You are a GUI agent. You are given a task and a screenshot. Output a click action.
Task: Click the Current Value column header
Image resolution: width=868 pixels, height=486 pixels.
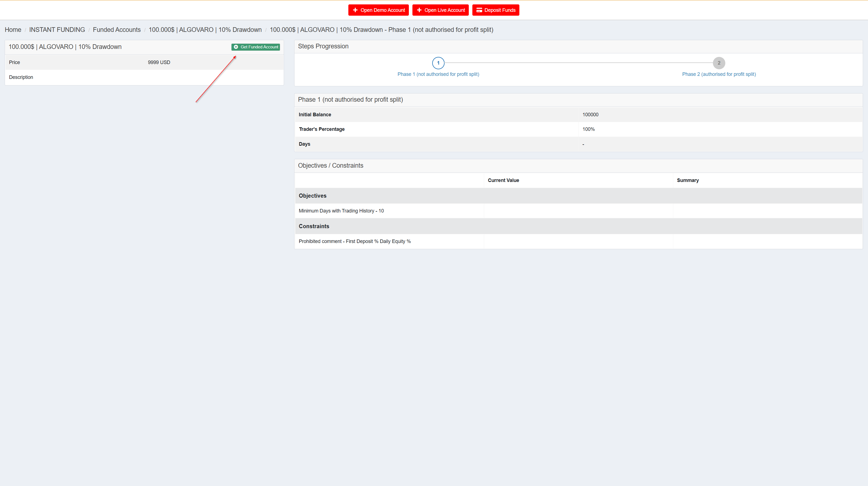point(503,180)
